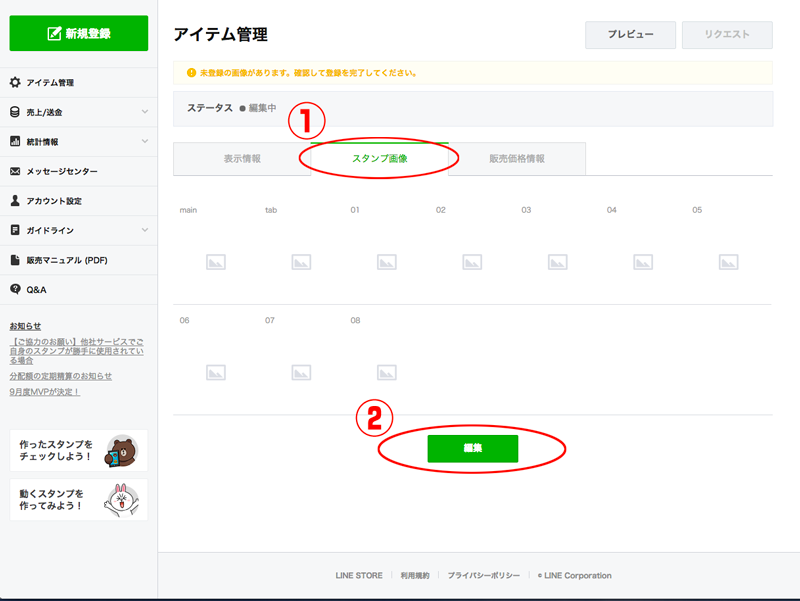Switch to the 表示情報 tab
The image size is (800, 601).
(x=242, y=159)
